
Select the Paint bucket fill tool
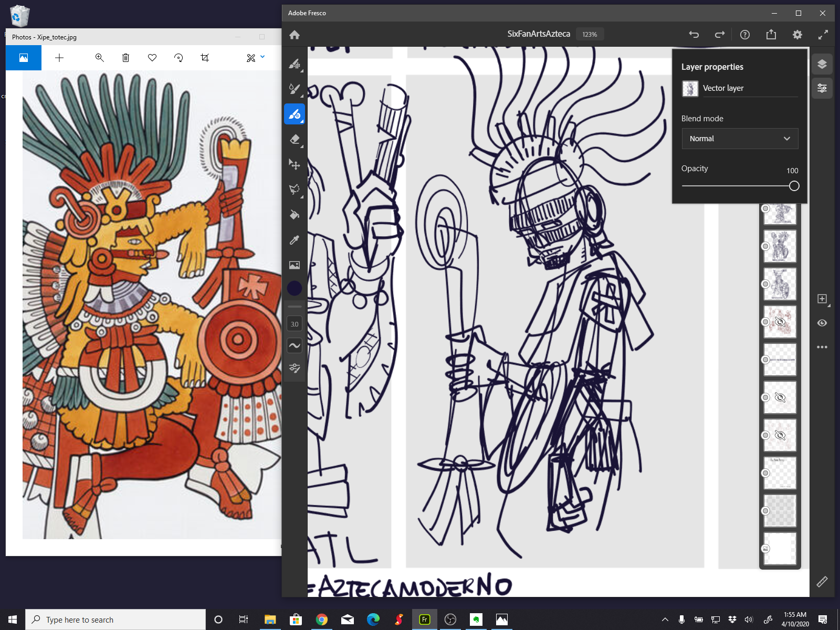pyautogui.click(x=295, y=215)
